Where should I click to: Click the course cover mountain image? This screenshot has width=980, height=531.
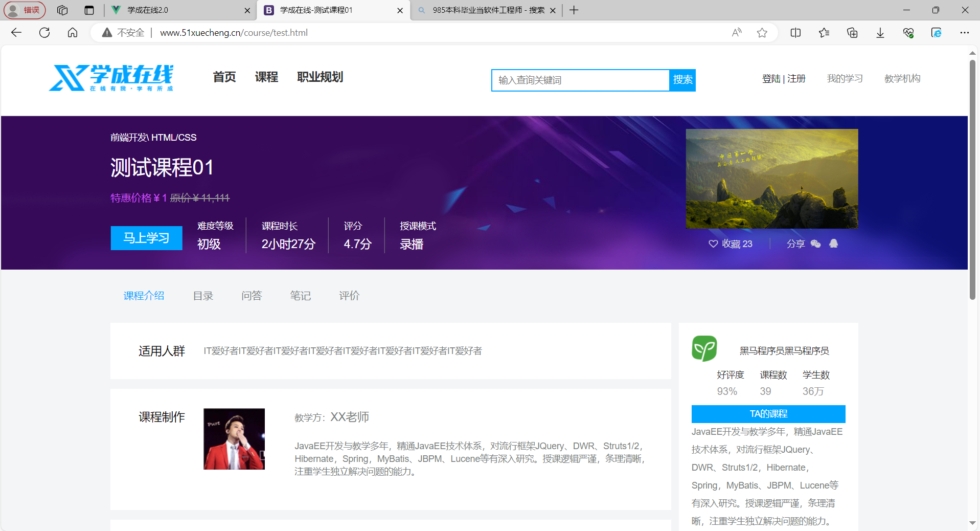(x=772, y=179)
